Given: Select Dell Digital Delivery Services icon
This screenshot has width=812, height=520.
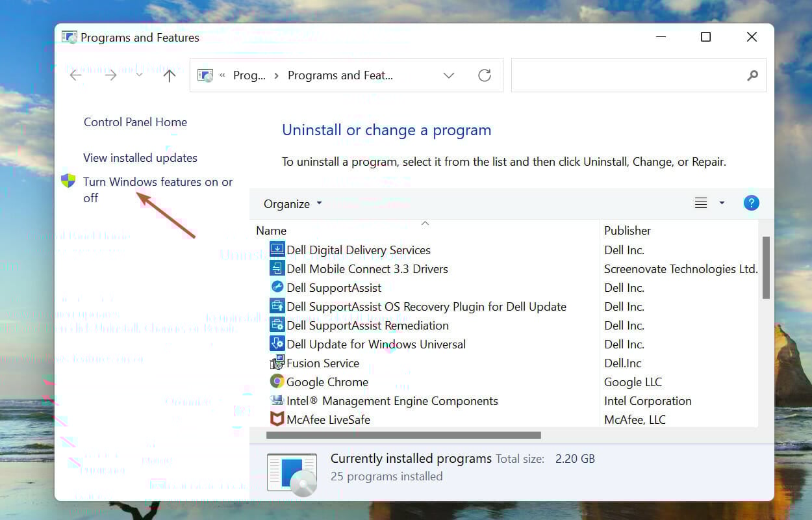Looking at the screenshot, I should coord(277,250).
